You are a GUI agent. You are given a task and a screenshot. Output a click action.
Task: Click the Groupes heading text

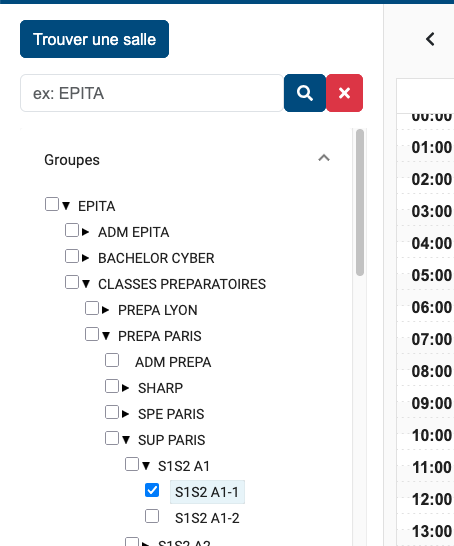tap(72, 160)
